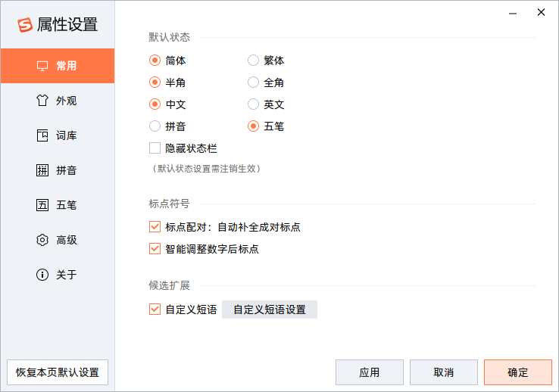This screenshot has width=559, height=392.
Task: Open 自定义短语设置 dialog
Action: click(x=269, y=310)
